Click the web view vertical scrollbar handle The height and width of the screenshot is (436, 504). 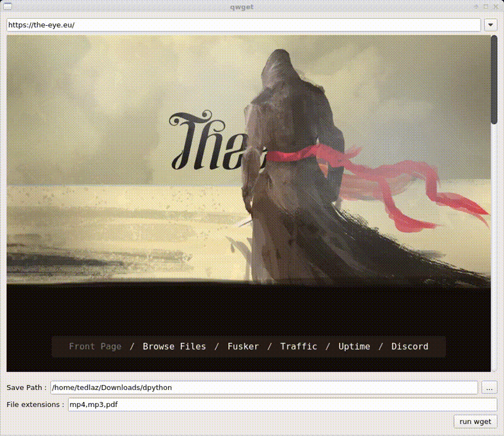click(x=494, y=79)
